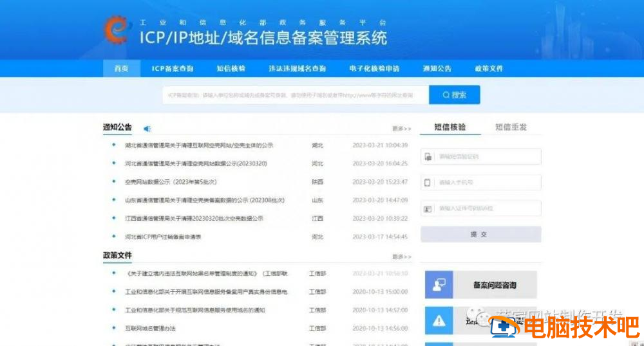The image size is (644, 346).
Task: Click the date 2023-03-20 10:39:22
Action: tap(381, 219)
